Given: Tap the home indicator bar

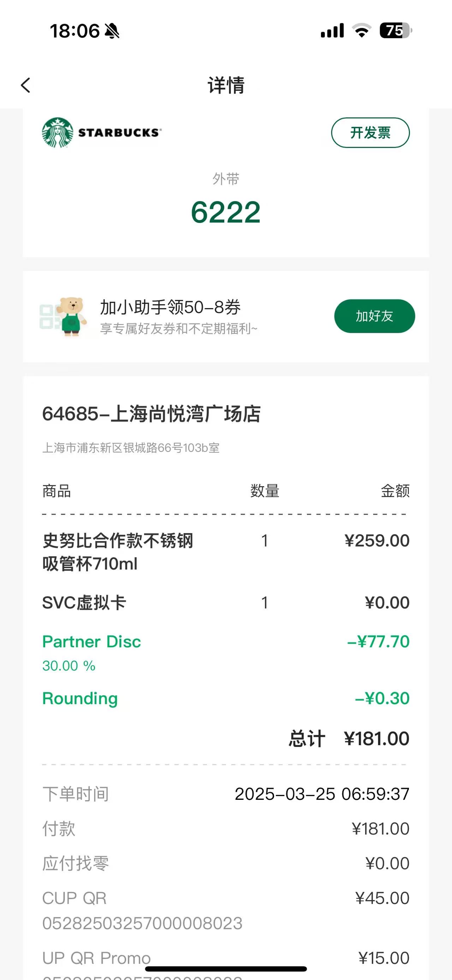Looking at the screenshot, I should click(226, 969).
